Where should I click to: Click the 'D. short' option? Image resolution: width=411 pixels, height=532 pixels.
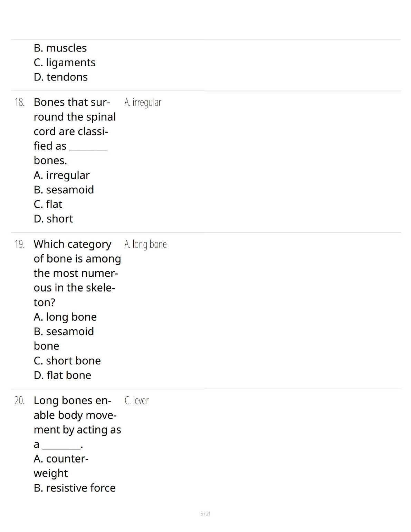(54, 219)
